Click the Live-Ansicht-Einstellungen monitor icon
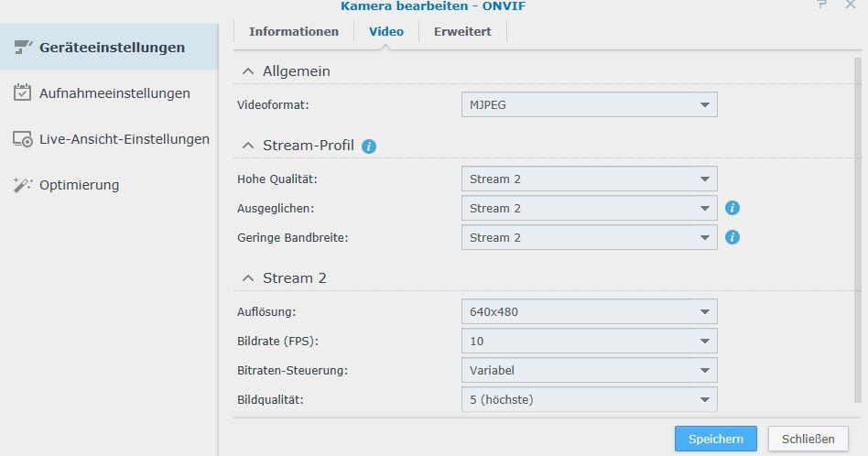This screenshot has width=868, height=456. [23, 139]
